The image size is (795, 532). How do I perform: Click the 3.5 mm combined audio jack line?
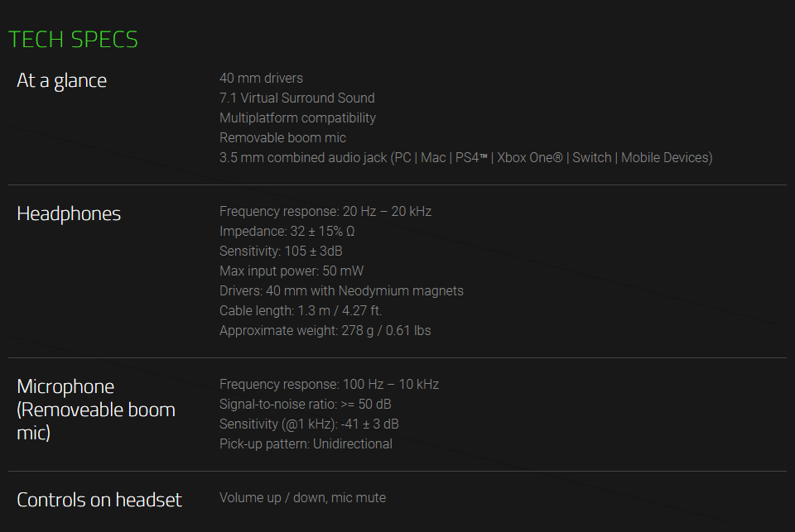click(466, 157)
